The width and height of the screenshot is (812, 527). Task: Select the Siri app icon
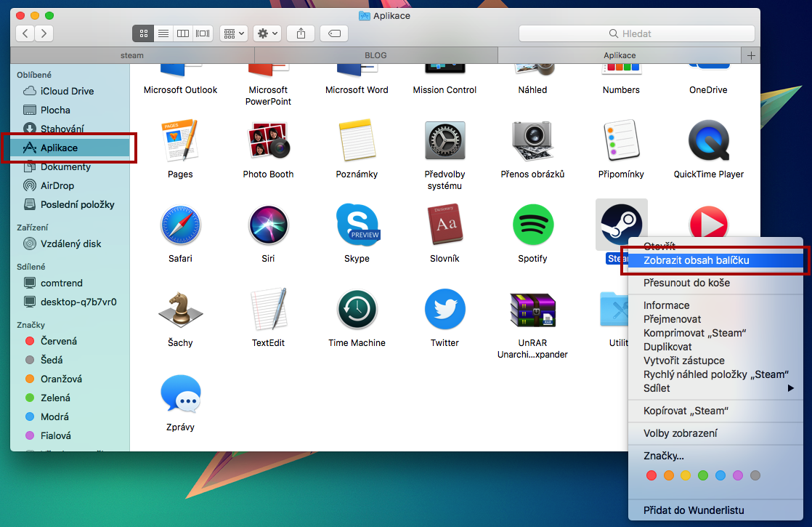tap(268, 225)
